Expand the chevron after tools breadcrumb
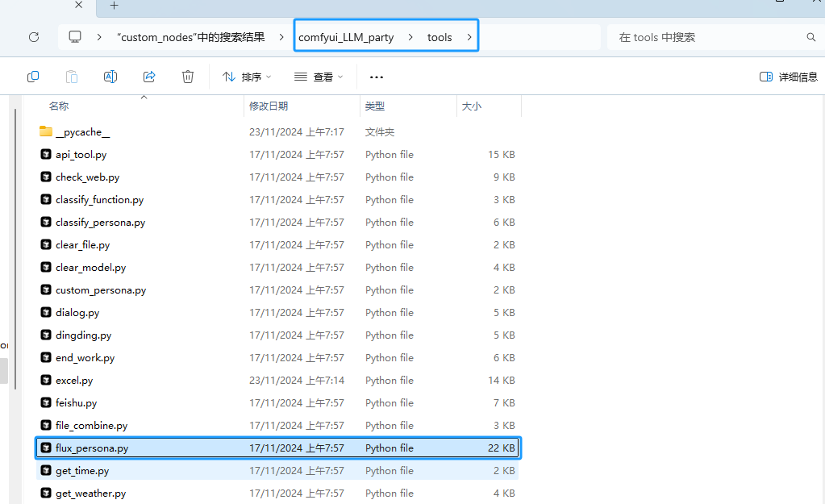Screen dimensions: 825x504 coord(469,37)
